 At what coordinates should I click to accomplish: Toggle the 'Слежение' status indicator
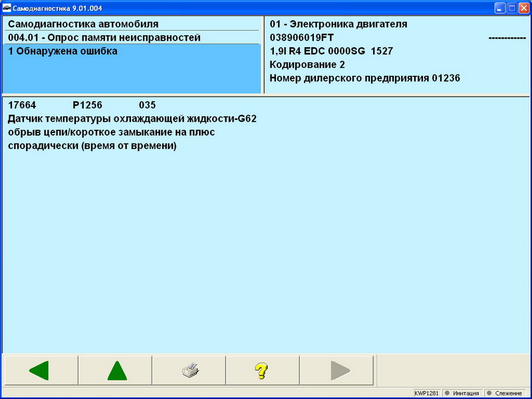pos(505,393)
